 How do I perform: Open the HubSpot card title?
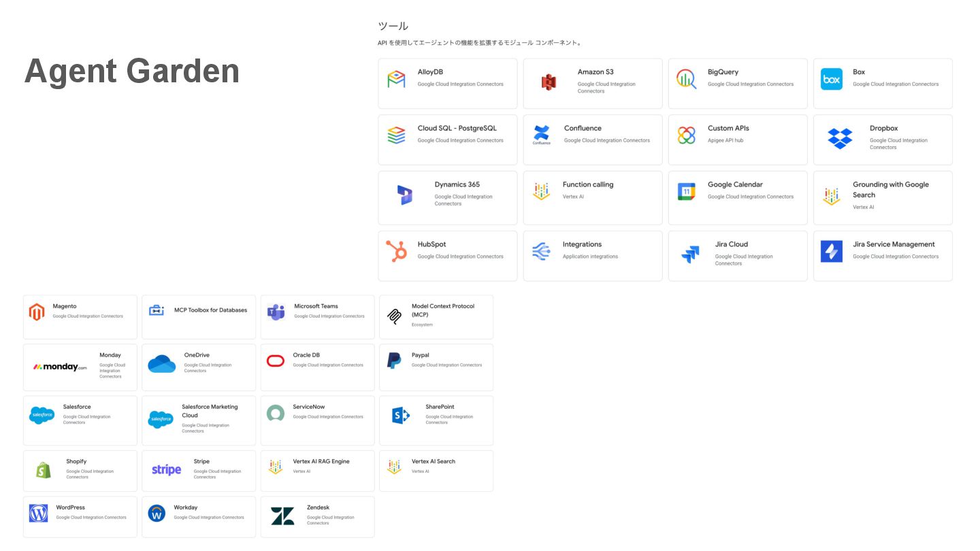tap(431, 244)
